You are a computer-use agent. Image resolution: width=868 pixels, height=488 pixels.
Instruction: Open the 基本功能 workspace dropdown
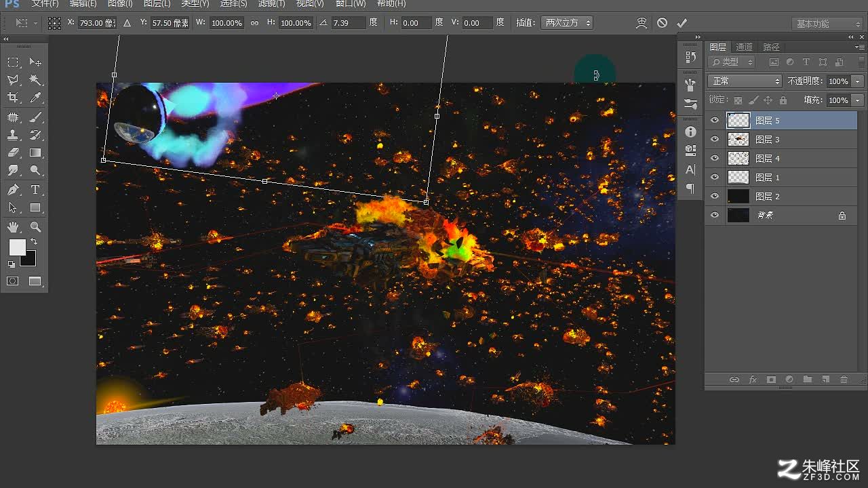826,24
